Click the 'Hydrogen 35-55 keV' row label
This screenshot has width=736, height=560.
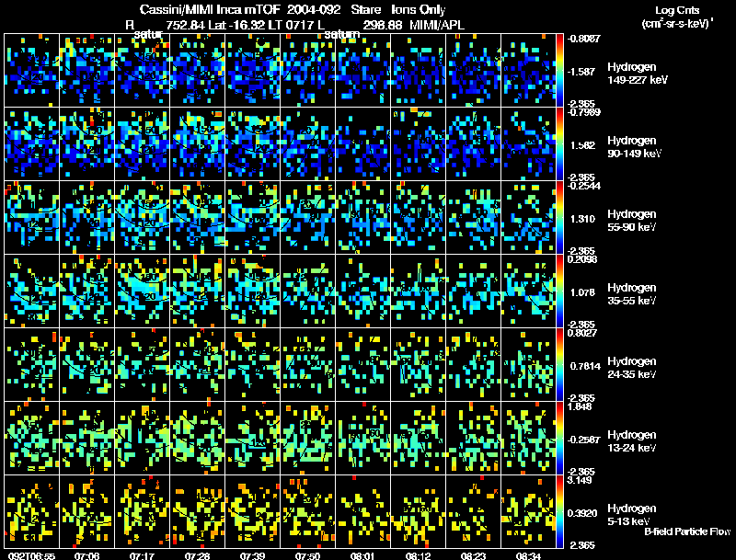632,294
